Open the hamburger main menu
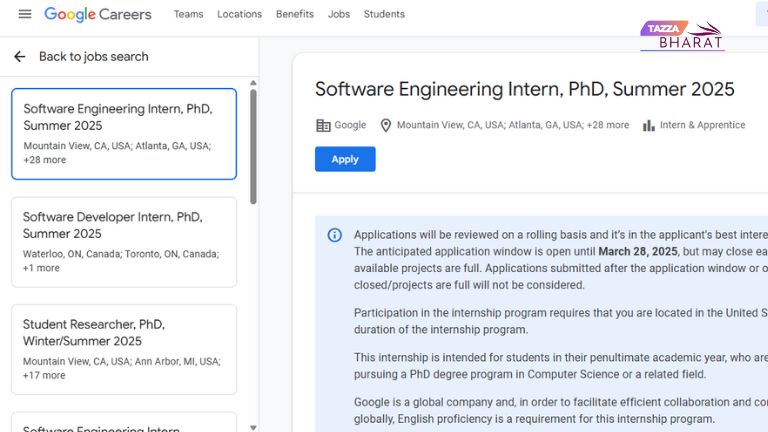This screenshot has height=432, width=768. pyautogui.click(x=25, y=14)
